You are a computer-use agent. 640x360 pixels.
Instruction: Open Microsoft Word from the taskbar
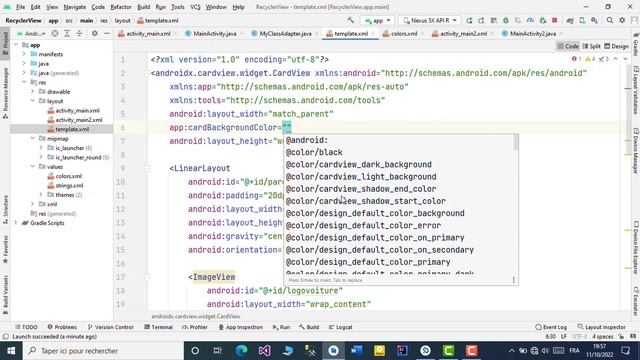(x=356, y=351)
